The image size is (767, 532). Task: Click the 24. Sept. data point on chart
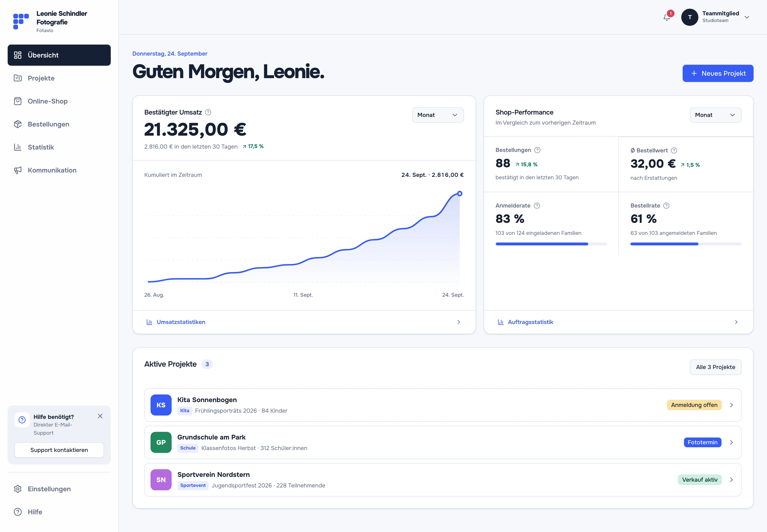(459, 194)
